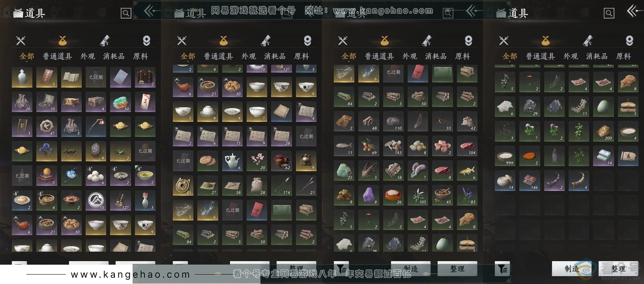
Task: Select the white steamed buns with count 6
Action: (96, 176)
